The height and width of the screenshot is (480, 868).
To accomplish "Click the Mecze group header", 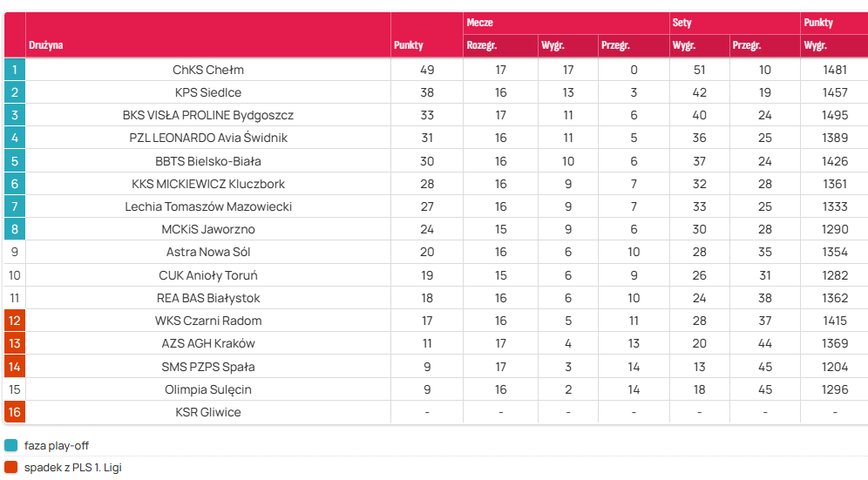I will point(480,23).
